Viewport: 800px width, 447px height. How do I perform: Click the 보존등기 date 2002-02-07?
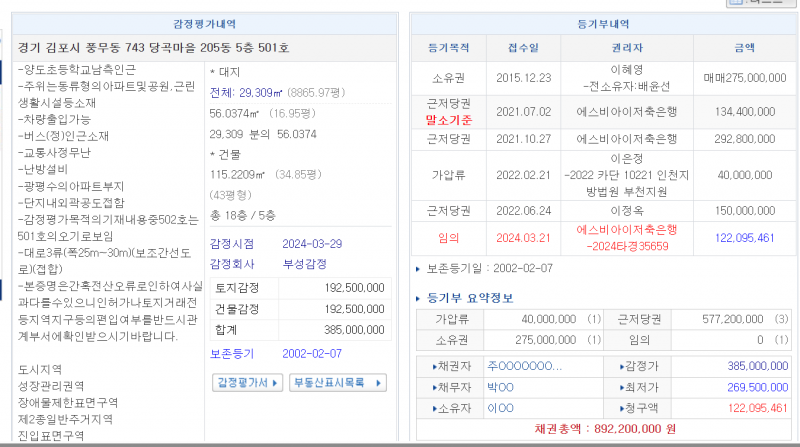[310, 353]
